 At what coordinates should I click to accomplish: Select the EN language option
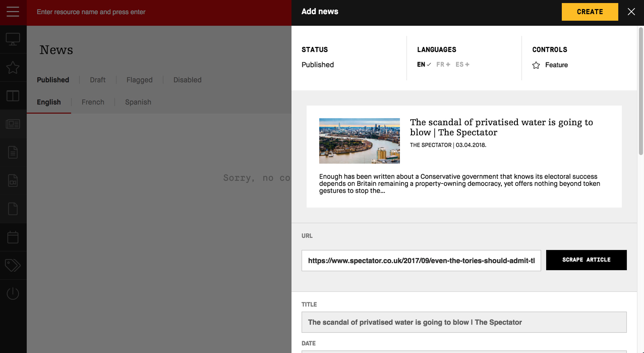(x=424, y=65)
